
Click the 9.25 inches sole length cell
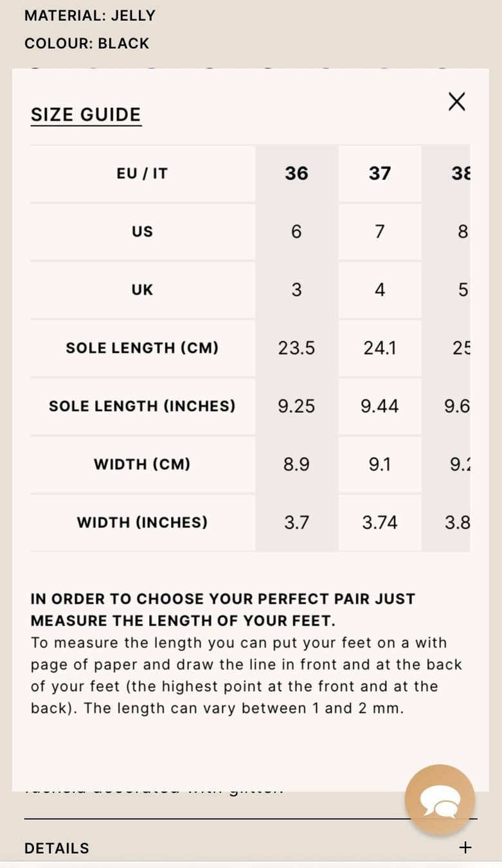296,406
